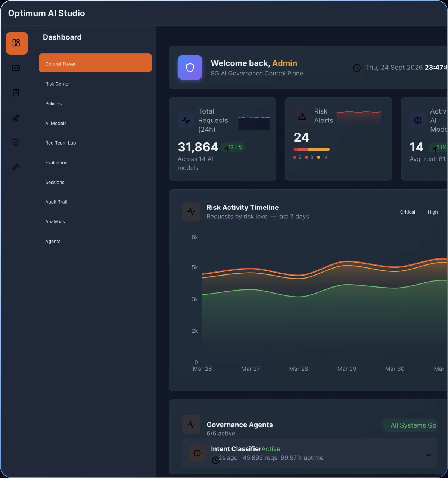The image size is (448, 478).
Task: Click the Total Requests sparkline chart
Action: coord(254,122)
